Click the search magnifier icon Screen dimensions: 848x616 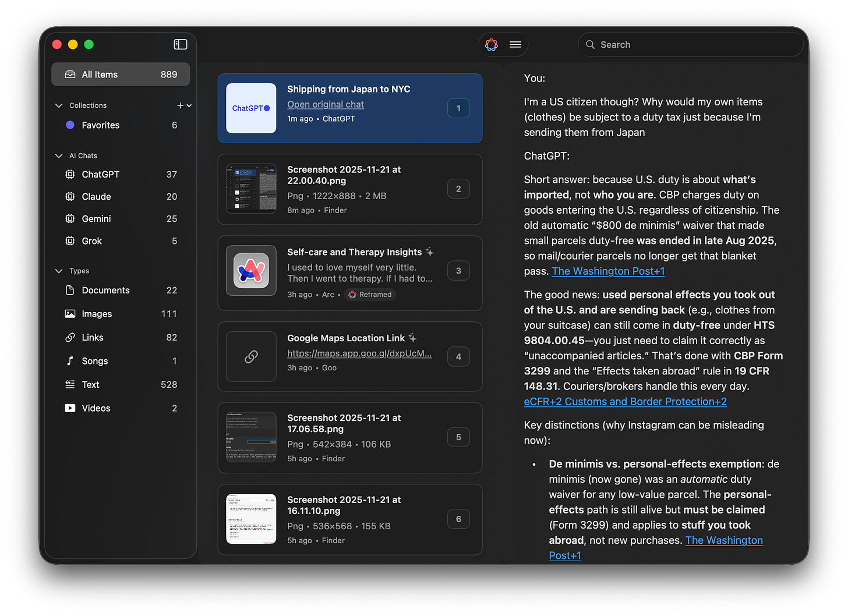[590, 45]
